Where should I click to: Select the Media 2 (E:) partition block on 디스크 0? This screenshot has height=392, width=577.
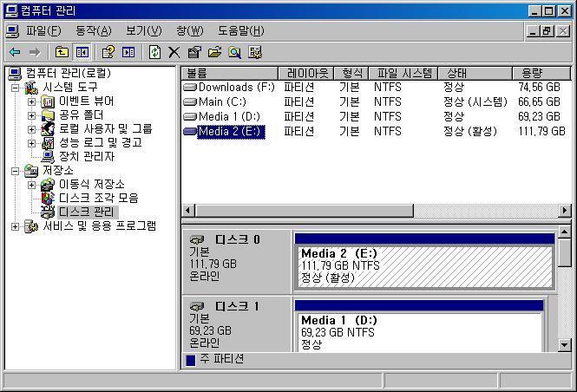424,261
